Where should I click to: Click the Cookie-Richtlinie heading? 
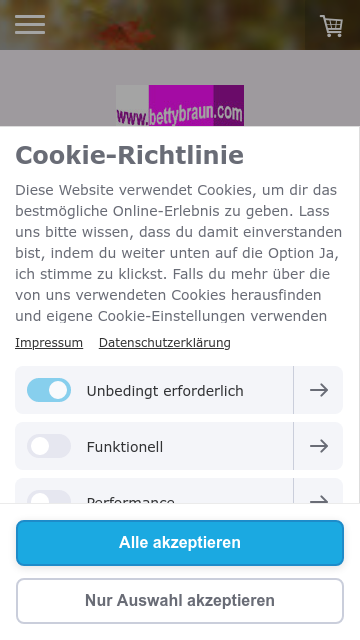tap(129, 156)
